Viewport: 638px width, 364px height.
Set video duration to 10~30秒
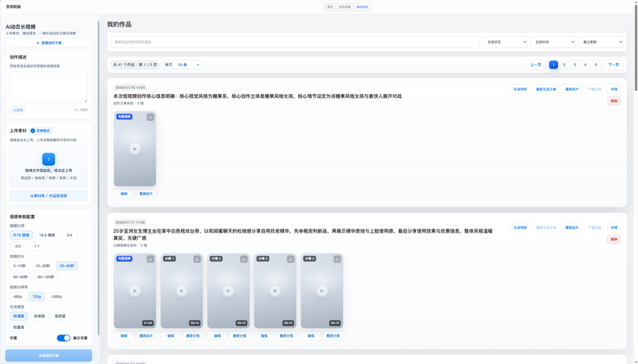pyautogui.click(x=43, y=266)
